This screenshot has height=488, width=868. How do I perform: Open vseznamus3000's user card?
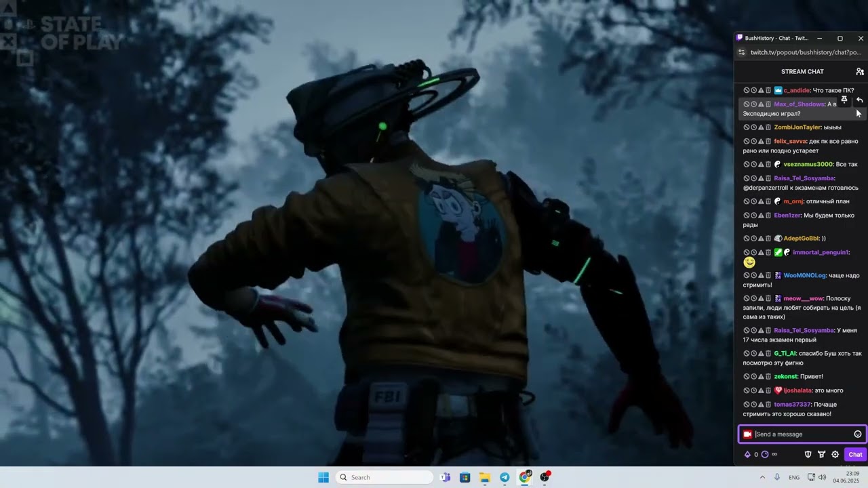(x=808, y=165)
